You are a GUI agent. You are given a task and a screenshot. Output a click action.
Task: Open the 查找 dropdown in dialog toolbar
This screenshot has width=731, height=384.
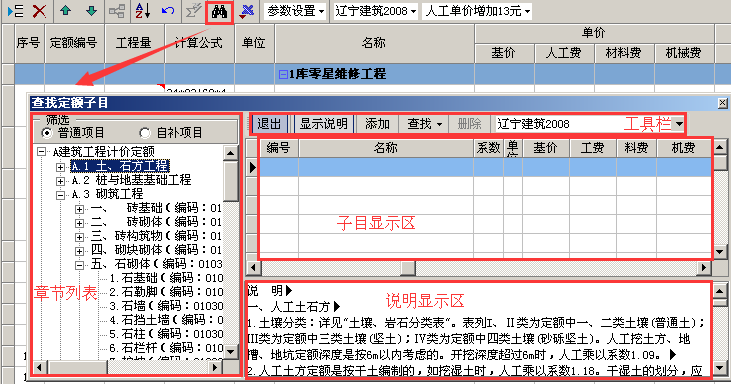pos(424,124)
